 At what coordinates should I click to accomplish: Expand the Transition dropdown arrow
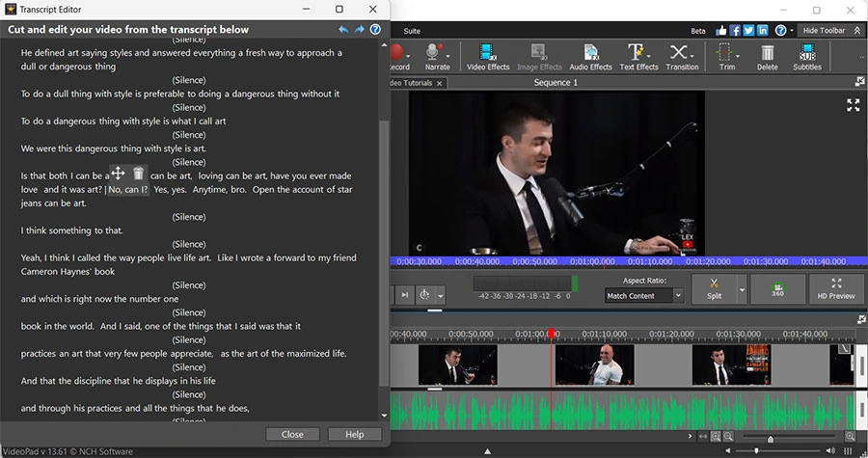pyautogui.click(x=692, y=56)
